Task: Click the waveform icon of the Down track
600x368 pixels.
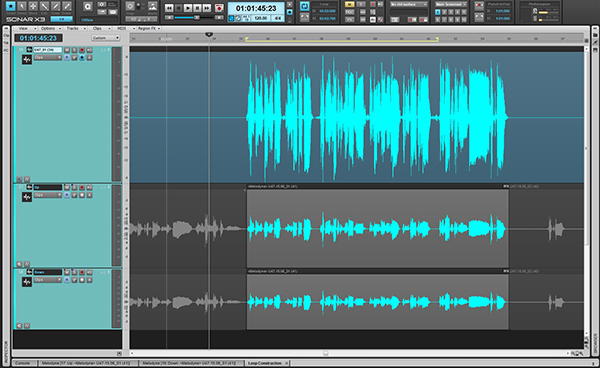Action: tap(27, 282)
